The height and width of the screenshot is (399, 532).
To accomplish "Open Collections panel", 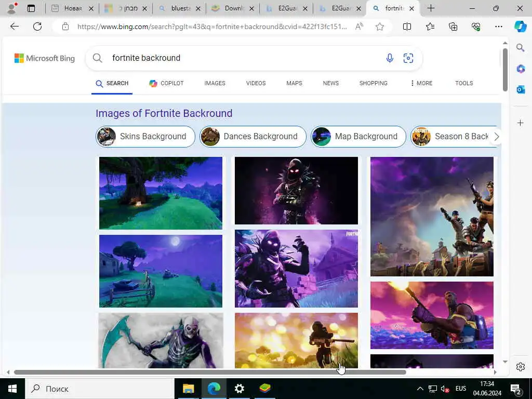I will click(453, 26).
